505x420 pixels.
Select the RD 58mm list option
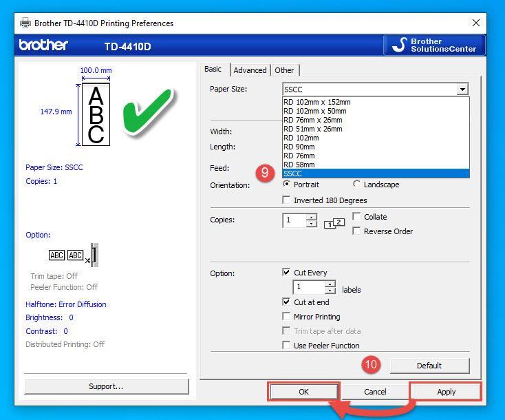point(376,165)
